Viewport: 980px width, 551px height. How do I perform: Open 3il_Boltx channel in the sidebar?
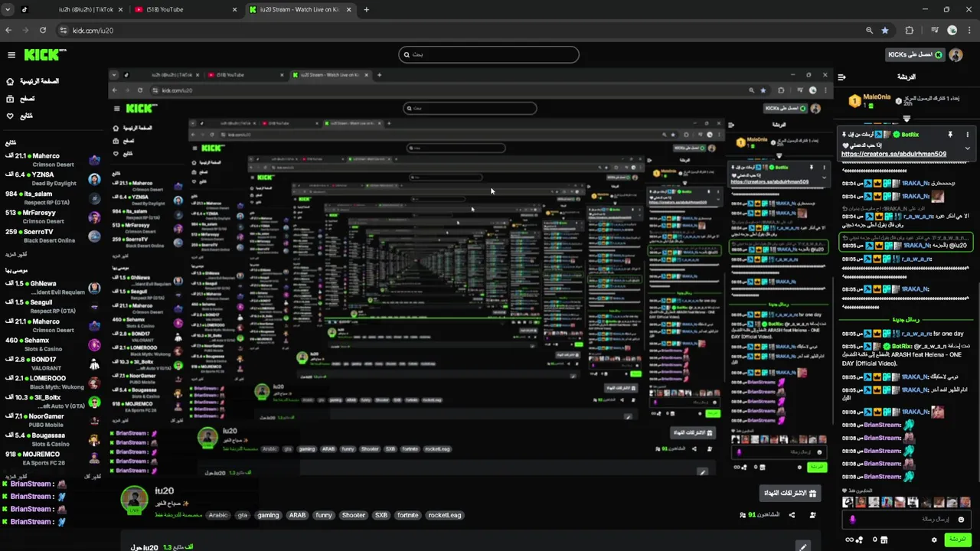coord(52,402)
